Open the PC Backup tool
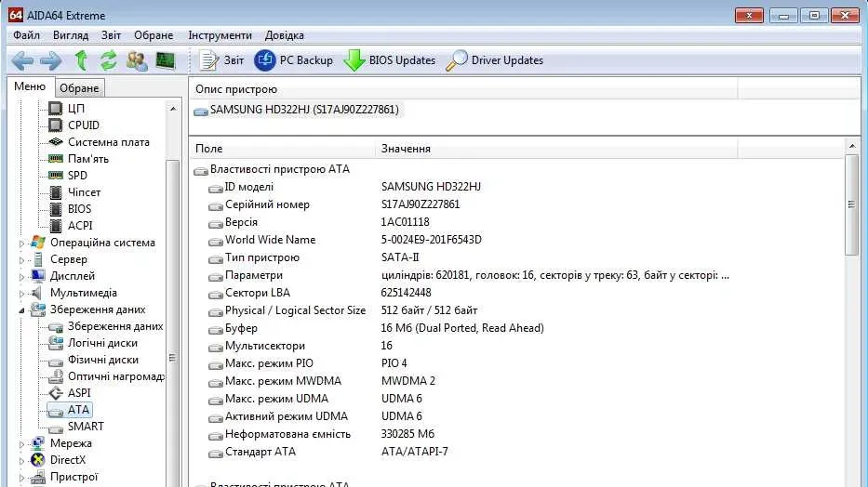The height and width of the screenshot is (487, 868). click(294, 60)
